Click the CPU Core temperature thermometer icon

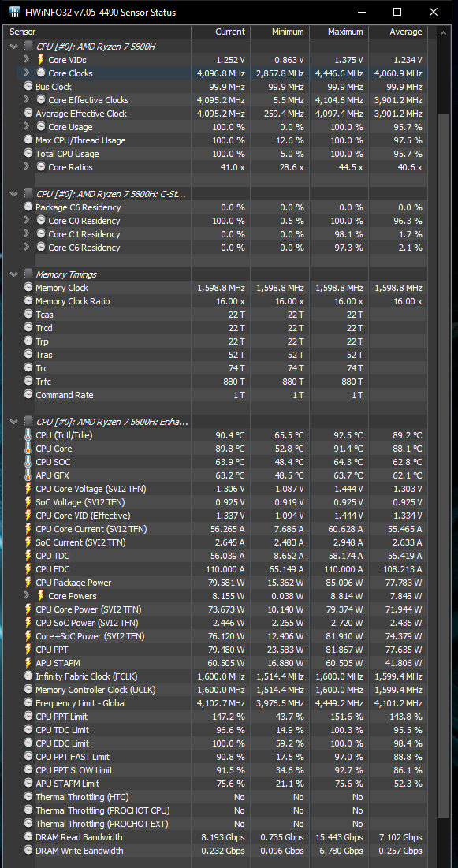point(28,449)
